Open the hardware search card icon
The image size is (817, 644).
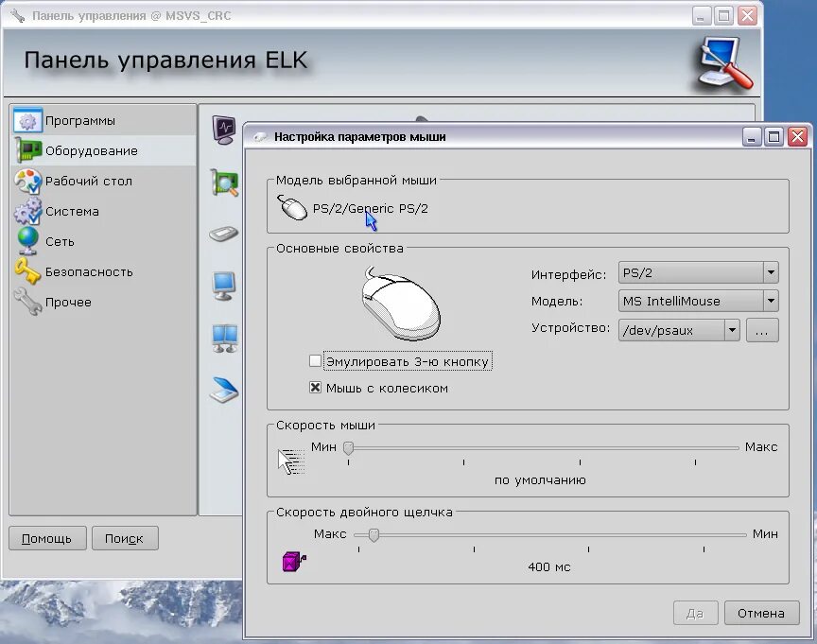tap(224, 183)
